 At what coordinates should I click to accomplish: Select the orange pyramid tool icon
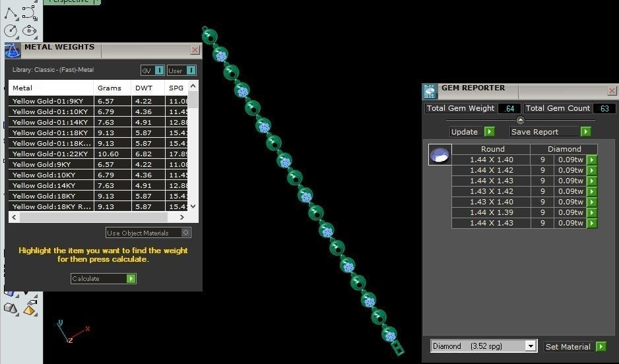(30, 308)
